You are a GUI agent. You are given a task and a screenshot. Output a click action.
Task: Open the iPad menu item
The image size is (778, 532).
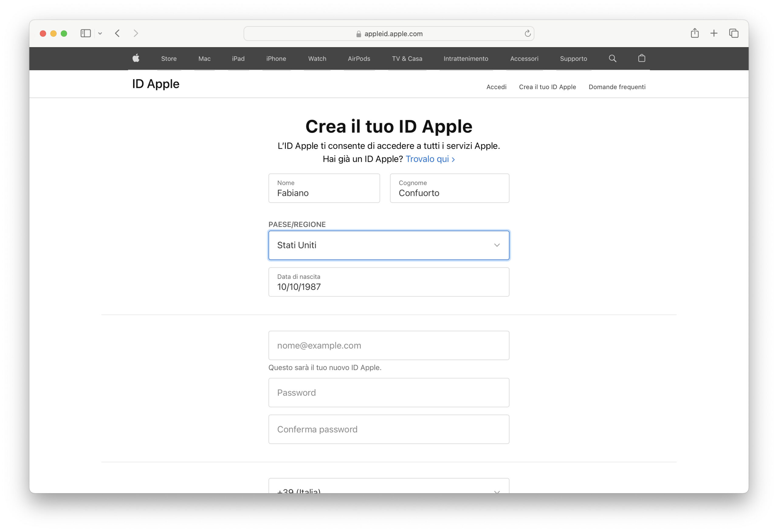[x=238, y=59]
